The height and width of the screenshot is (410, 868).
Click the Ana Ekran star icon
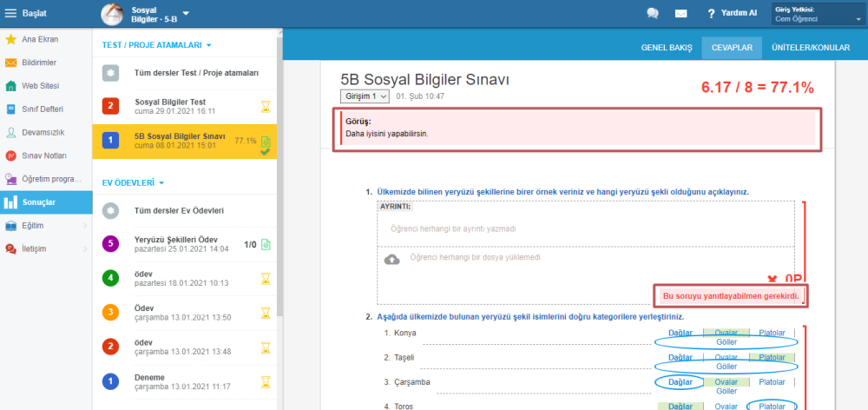pyautogui.click(x=10, y=39)
